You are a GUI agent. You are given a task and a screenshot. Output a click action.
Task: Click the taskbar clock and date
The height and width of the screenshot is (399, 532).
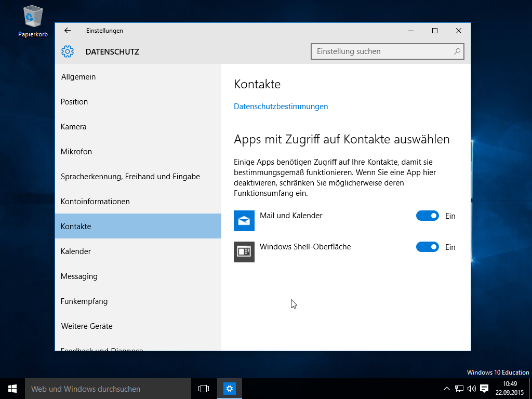pos(510,389)
